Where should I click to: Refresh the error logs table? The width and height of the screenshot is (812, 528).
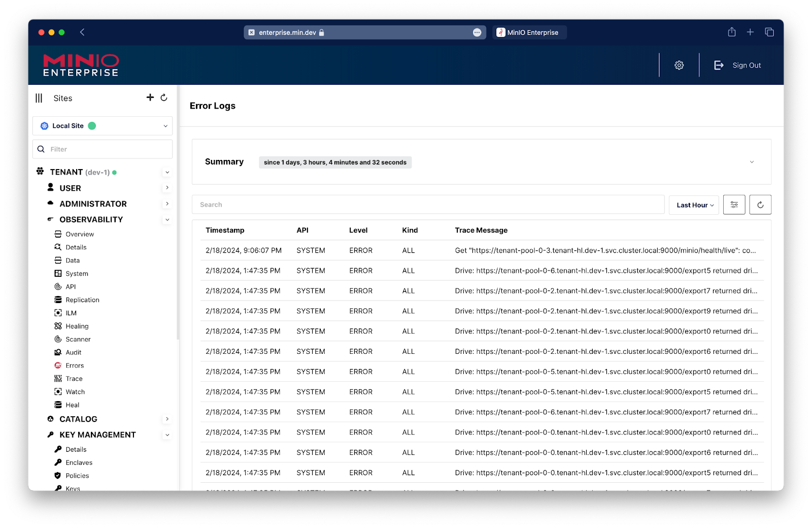pyautogui.click(x=760, y=205)
